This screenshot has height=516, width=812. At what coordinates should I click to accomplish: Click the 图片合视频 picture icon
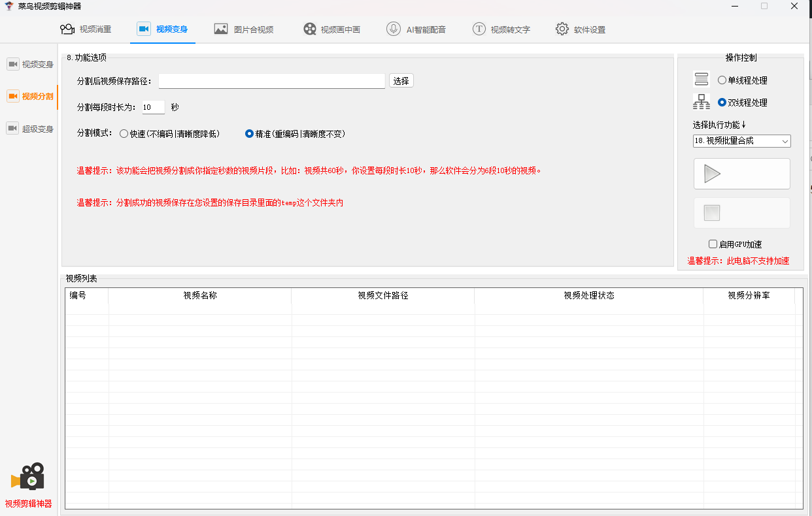point(221,29)
